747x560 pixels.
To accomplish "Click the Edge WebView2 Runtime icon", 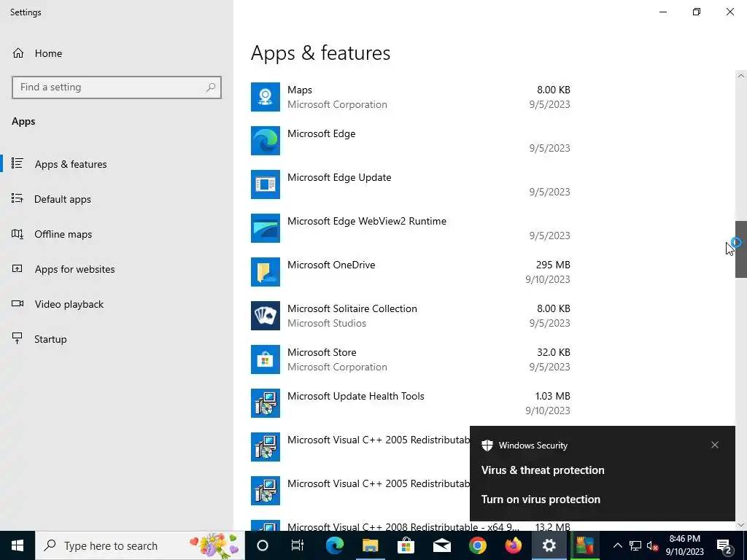I will [266, 228].
